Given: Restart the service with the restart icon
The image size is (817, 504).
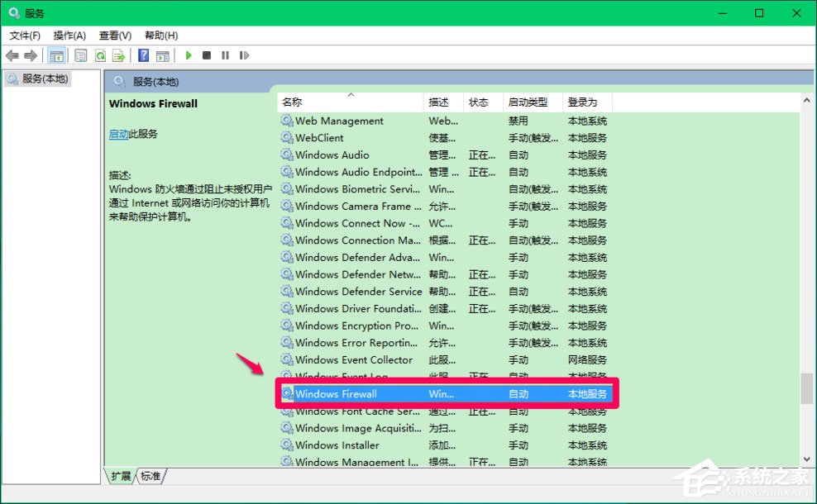Looking at the screenshot, I should click(244, 55).
